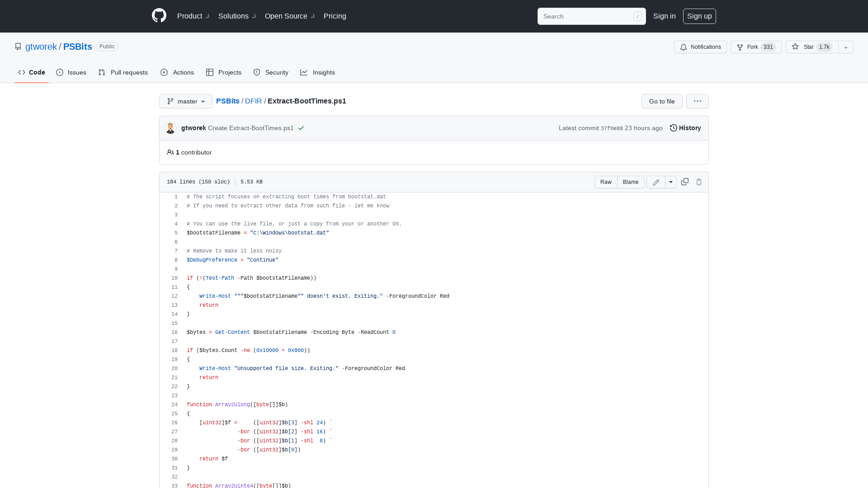
Task: Click the verified commit checkmark badge
Action: point(301,128)
